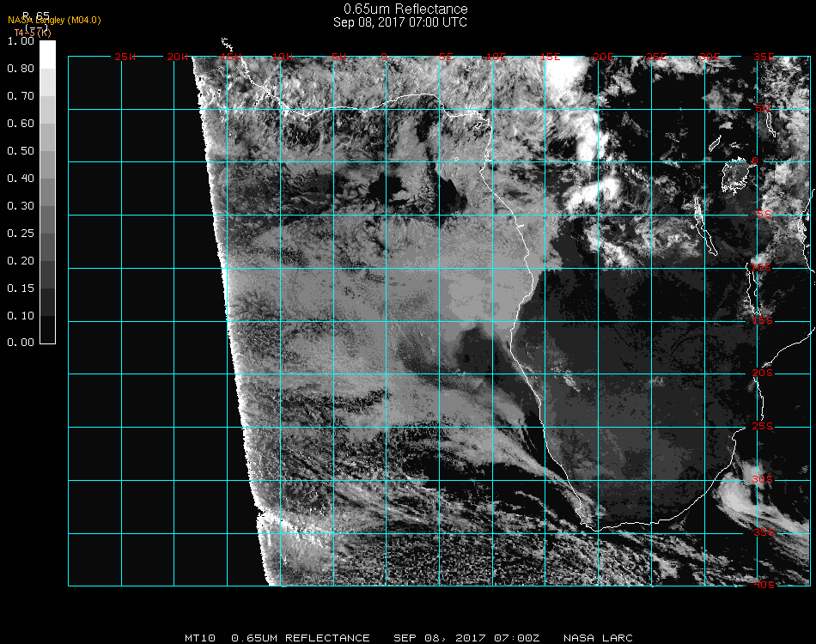Screen dimensions: 816x644
Task: Click the 35E longitude label
Action: (x=764, y=58)
